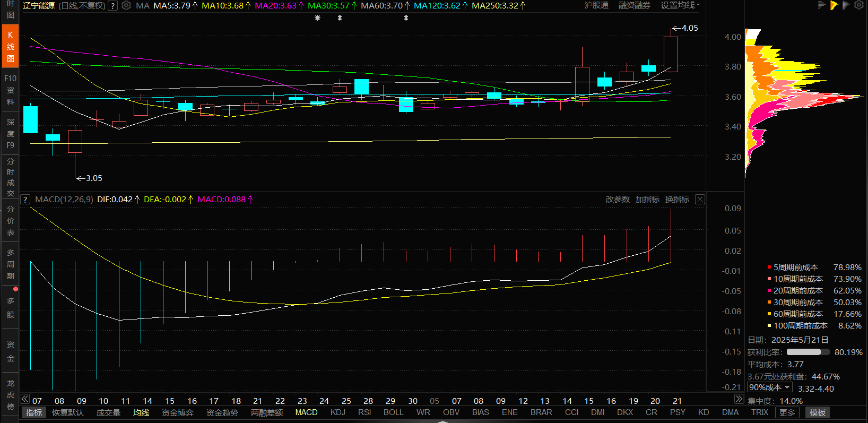Screen dimensions: 868x423
Task: Click the 指标 button in bottom bar
Action: click(34, 412)
